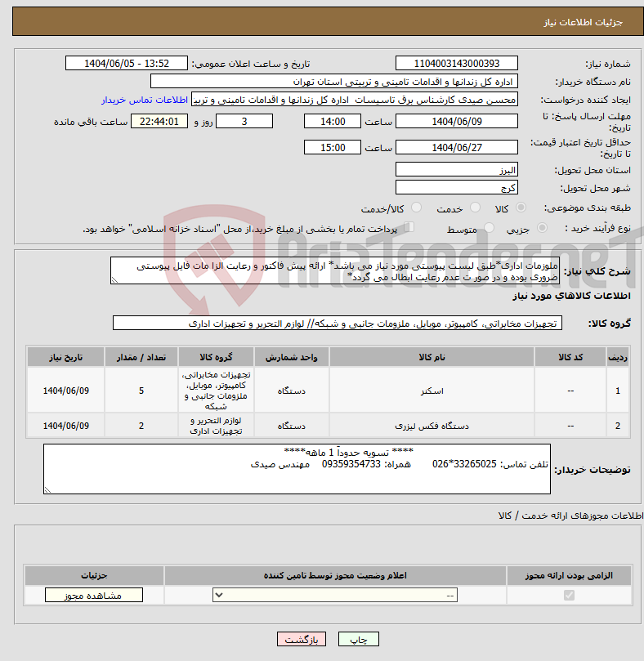Select the کالا/خدمت radio button
The image size is (644, 661).
(416, 208)
